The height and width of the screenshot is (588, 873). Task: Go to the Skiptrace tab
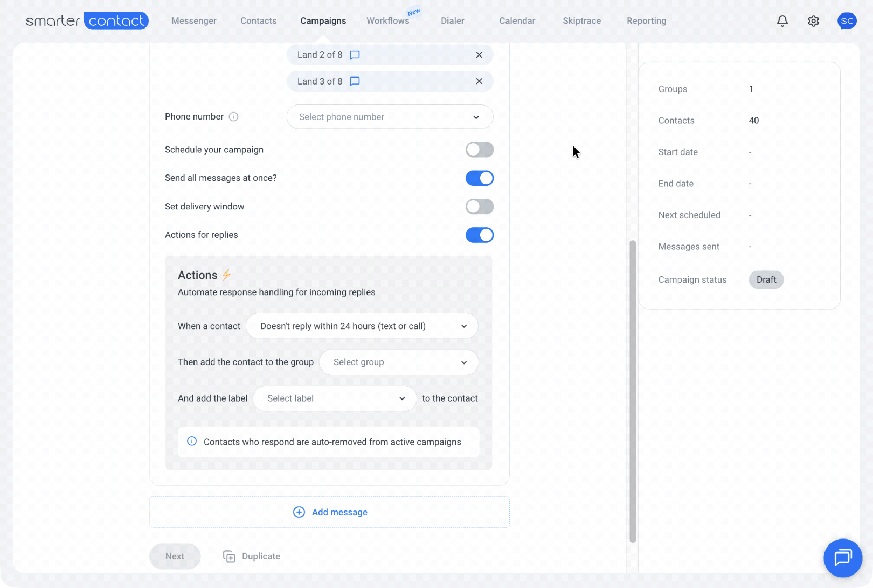[581, 21]
